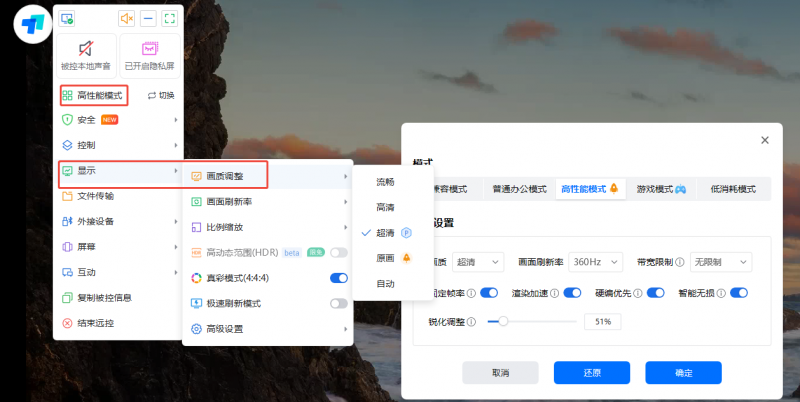This screenshot has height=402, width=800.
Task: Switch to 游戏模式 tab
Action: (661, 189)
